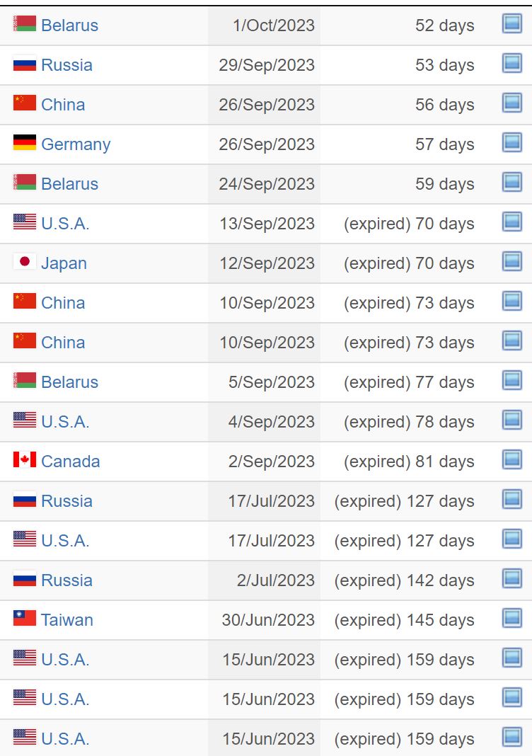Open the U.S.A. link dated 13/Sep/2023
Screen dimensions: 532x756
pyautogui.click(x=65, y=224)
